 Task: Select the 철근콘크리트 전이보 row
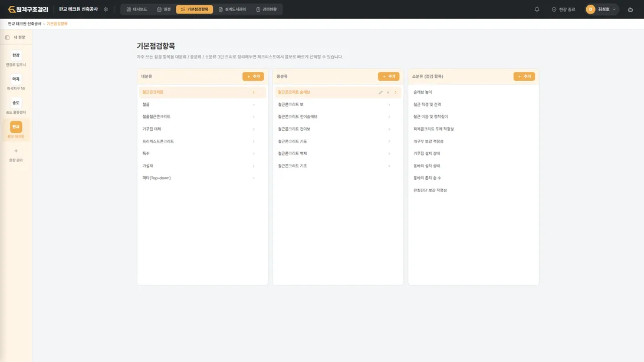pyautogui.click(x=338, y=129)
